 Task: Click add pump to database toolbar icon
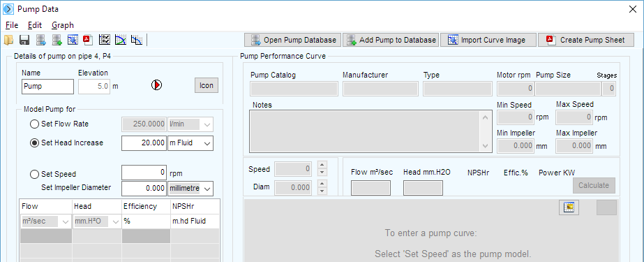57,40
